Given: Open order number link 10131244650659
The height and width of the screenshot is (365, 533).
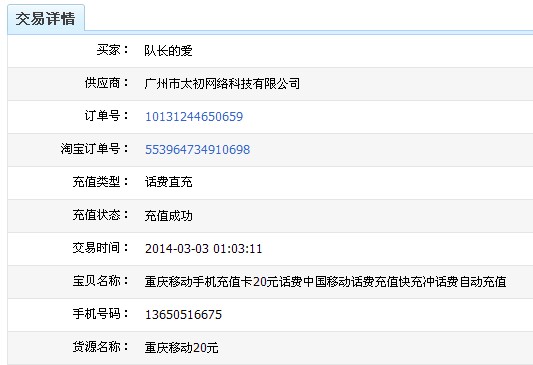Looking at the screenshot, I should click(194, 117).
